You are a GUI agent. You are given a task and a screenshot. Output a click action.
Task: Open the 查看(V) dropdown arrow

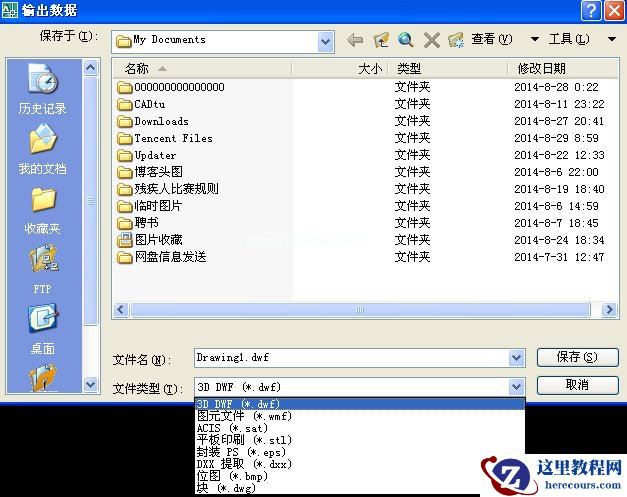click(x=535, y=39)
